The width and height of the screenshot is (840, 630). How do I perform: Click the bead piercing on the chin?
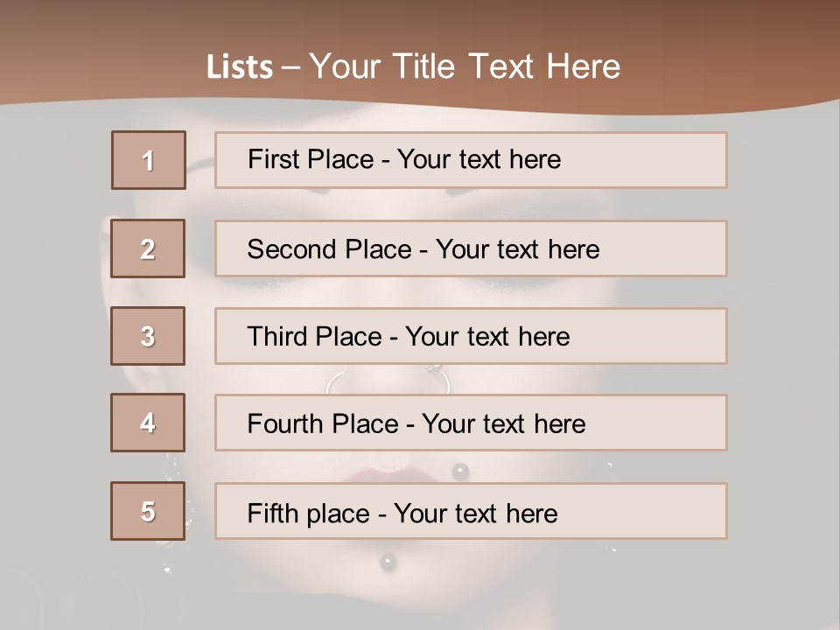(x=388, y=563)
